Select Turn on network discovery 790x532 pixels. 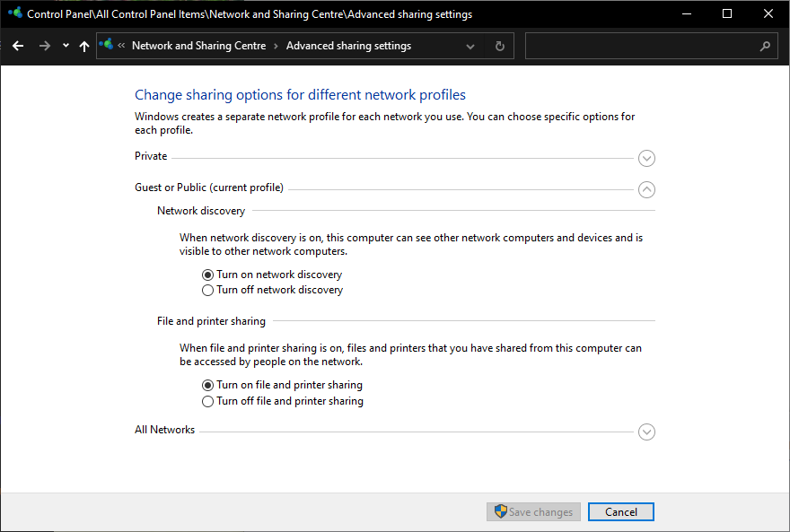tap(208, 275)
